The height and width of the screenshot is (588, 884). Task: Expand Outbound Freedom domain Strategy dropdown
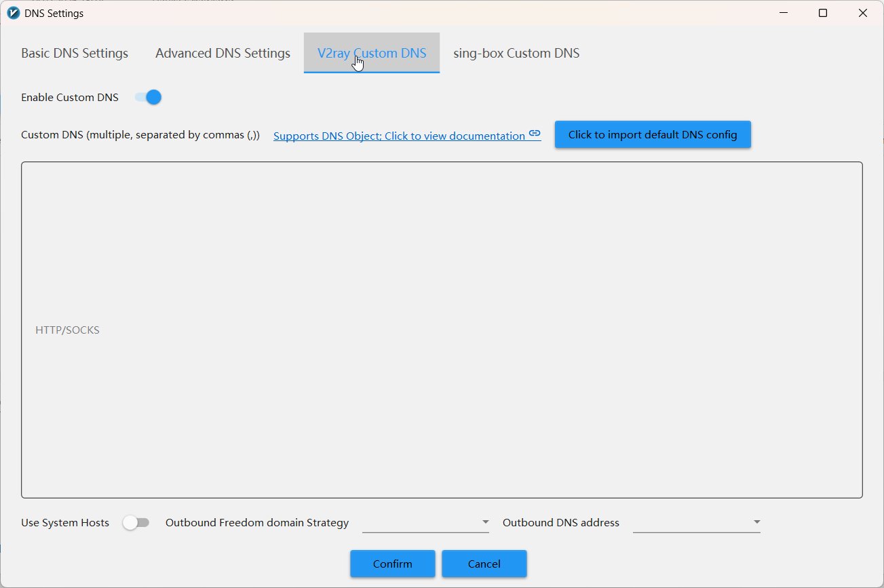[x=425, y=522]
